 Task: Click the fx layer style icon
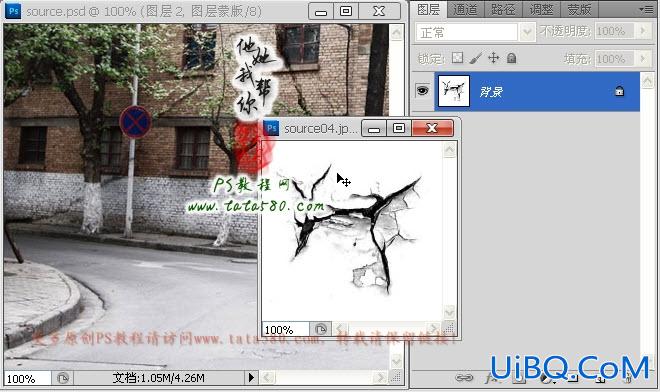coord(491,378)
